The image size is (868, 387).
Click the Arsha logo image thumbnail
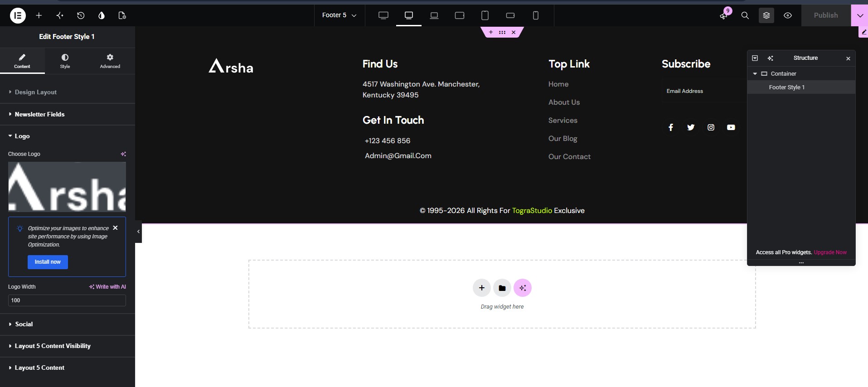67,187
